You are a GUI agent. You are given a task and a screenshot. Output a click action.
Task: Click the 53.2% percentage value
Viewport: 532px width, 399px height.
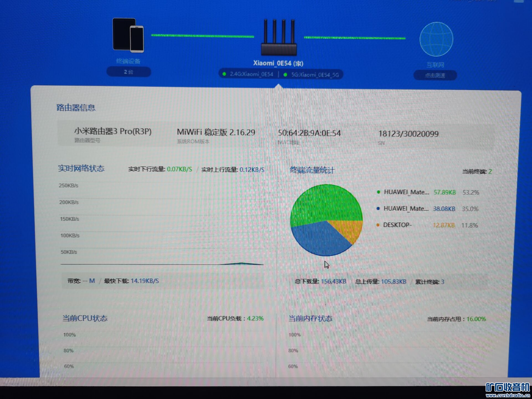point(471,192)
